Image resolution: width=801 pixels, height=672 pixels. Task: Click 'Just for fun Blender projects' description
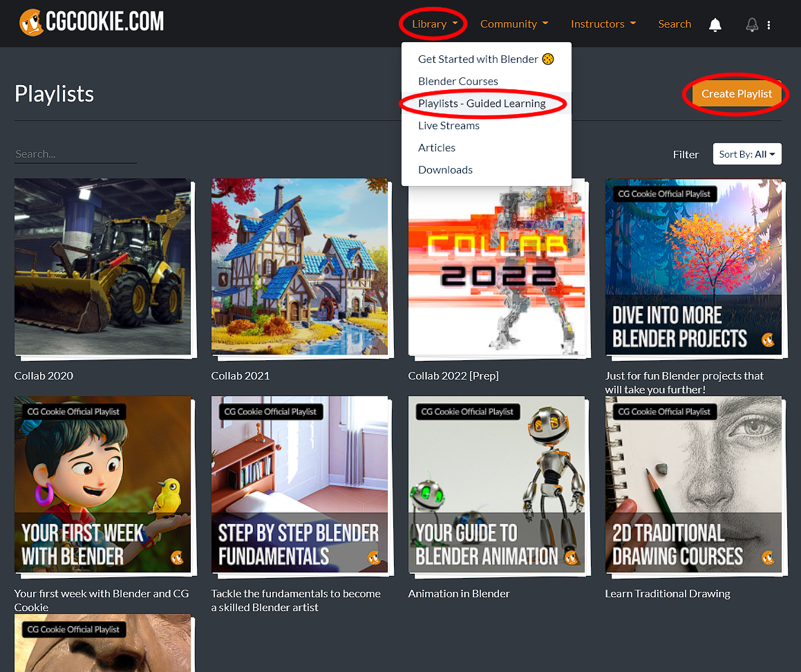coord(684,382)
